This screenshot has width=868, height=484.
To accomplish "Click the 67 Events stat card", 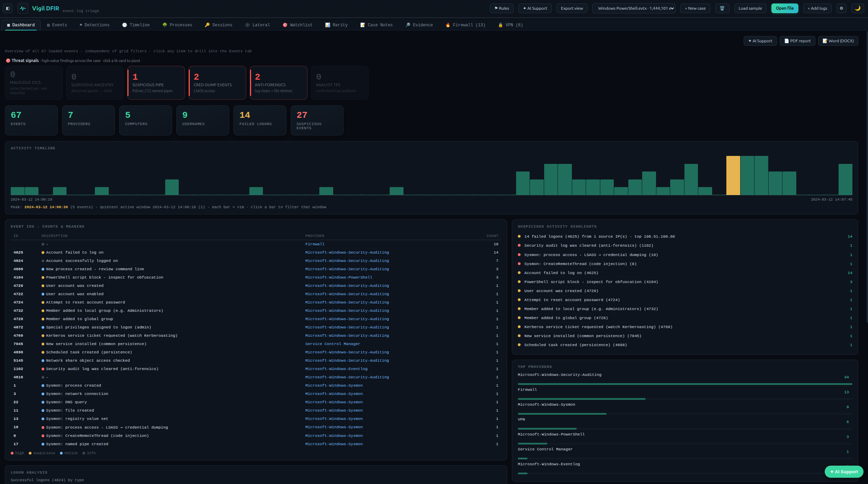I will pos(31,120).
